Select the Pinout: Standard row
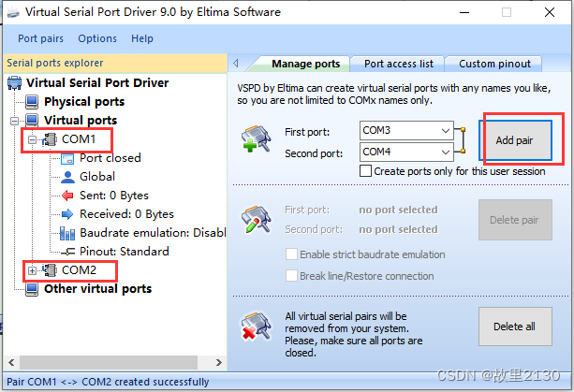The width and height of the screenshot is (574, 392). click(125, 252)
